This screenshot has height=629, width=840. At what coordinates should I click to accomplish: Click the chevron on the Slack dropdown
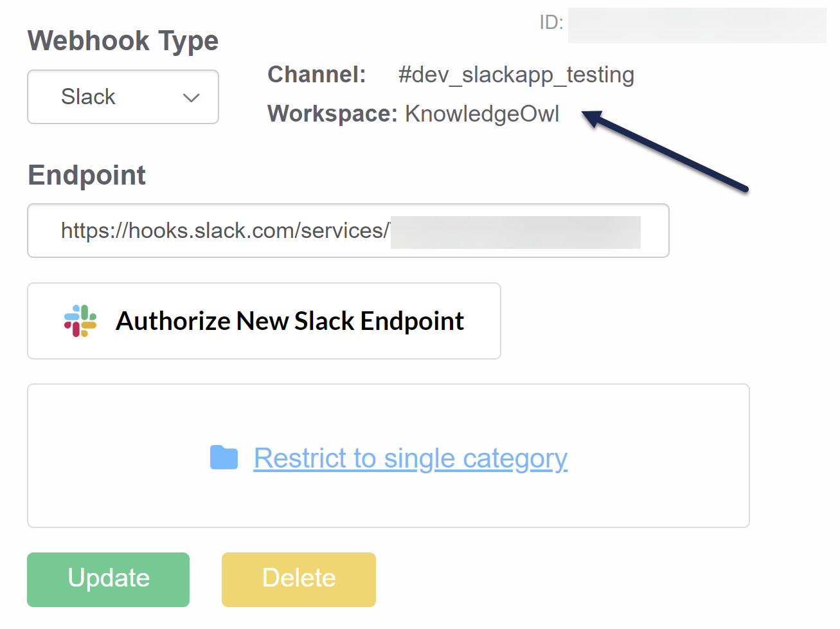191,98
